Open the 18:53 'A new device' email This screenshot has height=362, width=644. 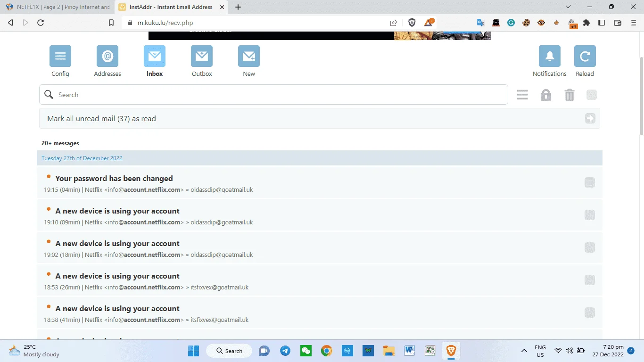[x=117, y=276]
